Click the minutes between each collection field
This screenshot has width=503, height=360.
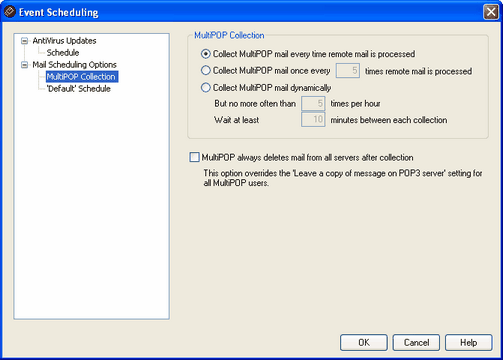(313, 119)
